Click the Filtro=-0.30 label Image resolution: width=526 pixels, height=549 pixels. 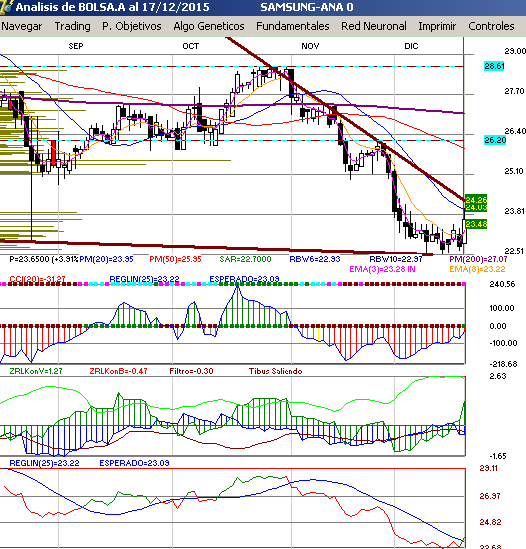point(191,371)
